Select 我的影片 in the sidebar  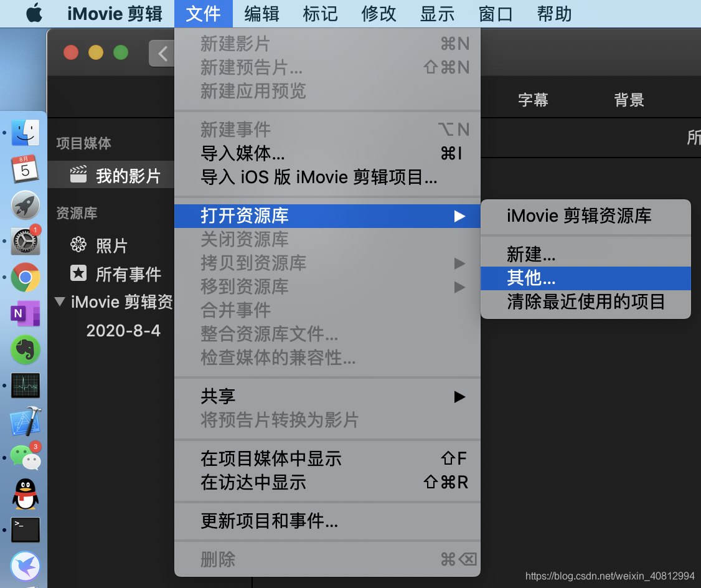click(111, 175)
